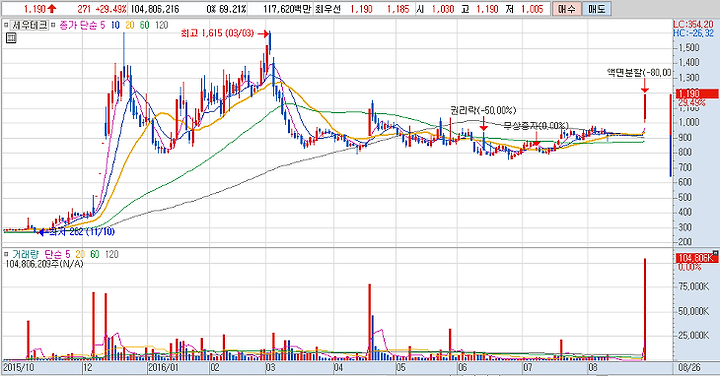Click the 거래량 volume indicator label
720x376 pixels.
(x=26, y=254)
